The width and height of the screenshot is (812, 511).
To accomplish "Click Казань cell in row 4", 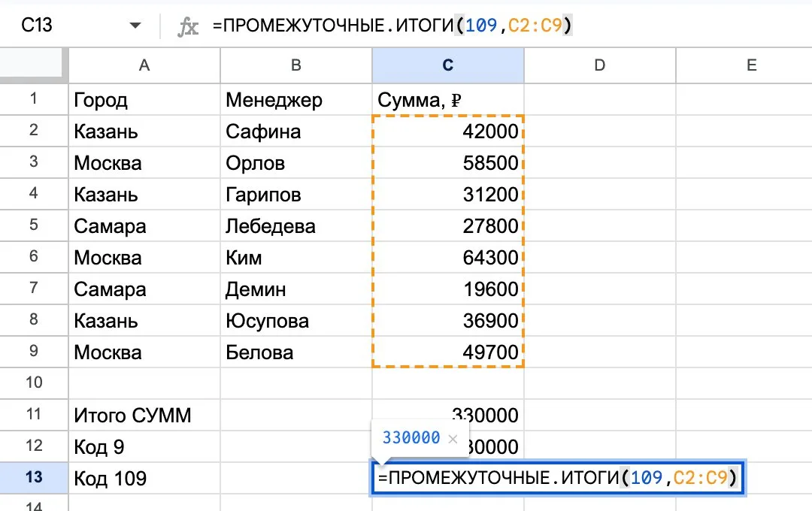I will tap(144, 194).
